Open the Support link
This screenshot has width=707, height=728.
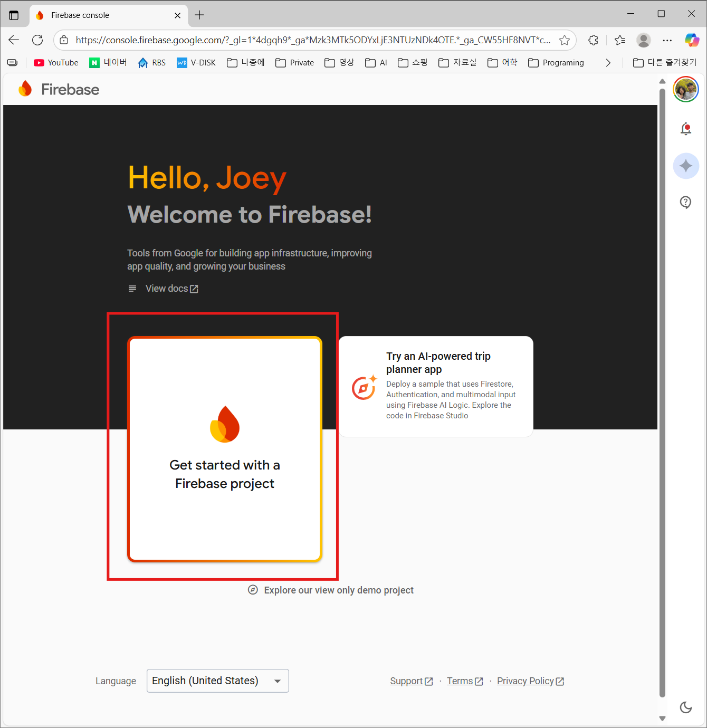pos(412,681)
